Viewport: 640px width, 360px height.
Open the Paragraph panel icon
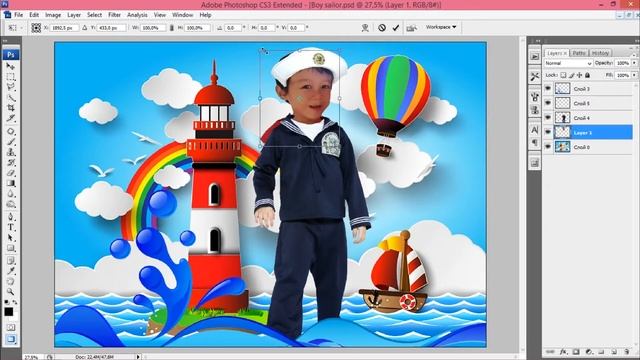click(535, 143)
